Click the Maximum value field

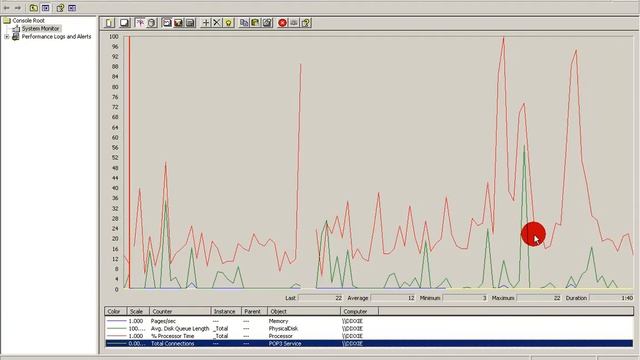tap(539, 298)
